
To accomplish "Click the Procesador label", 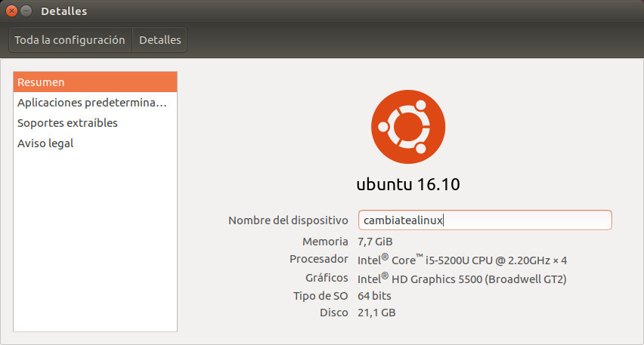I will (319, 259).
